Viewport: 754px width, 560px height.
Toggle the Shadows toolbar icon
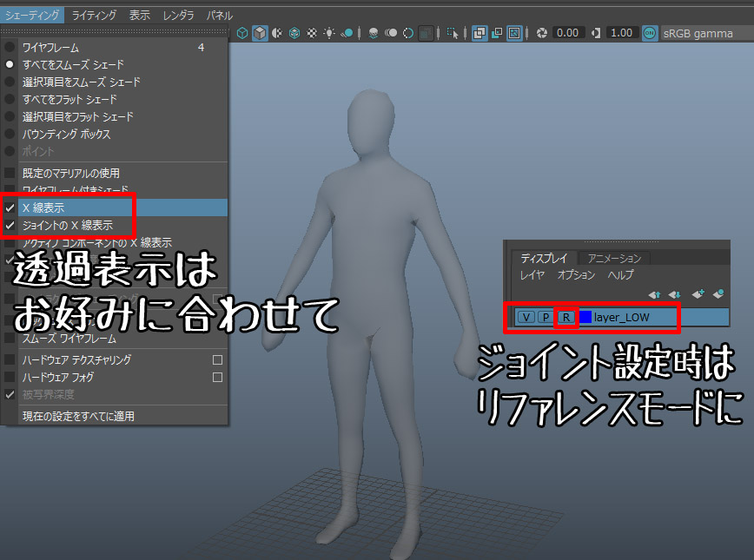(347, 33)
